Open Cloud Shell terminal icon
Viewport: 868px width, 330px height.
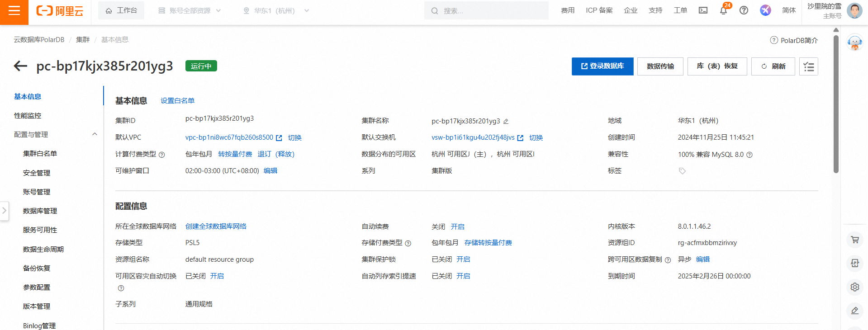point(703,10)
